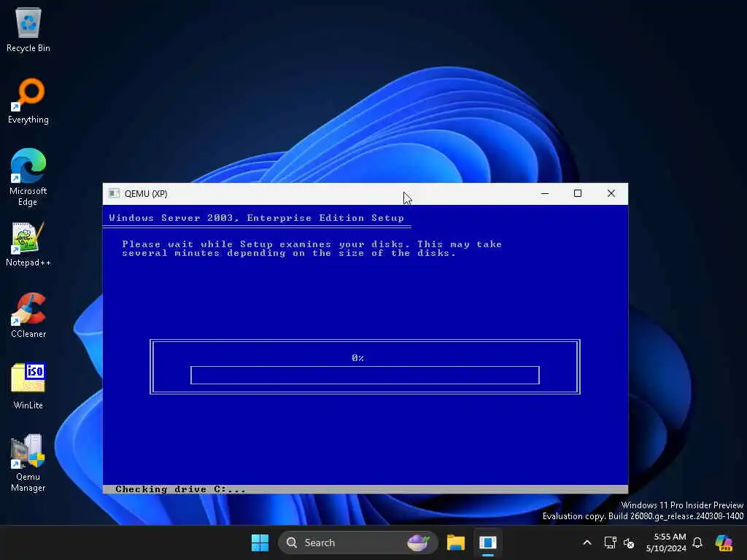Click the QEMU app taskbar button
This screenshot has height=560, width=747.
coord(488,542)
